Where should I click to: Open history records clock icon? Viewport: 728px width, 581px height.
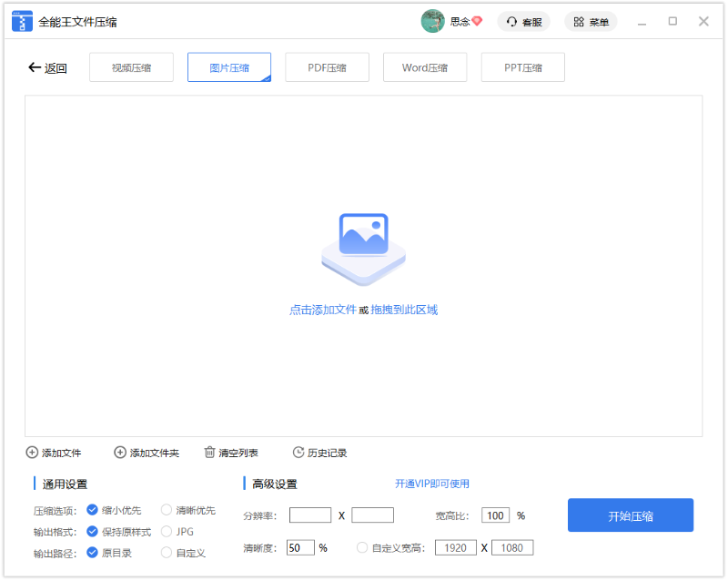[x=298, y=453]
